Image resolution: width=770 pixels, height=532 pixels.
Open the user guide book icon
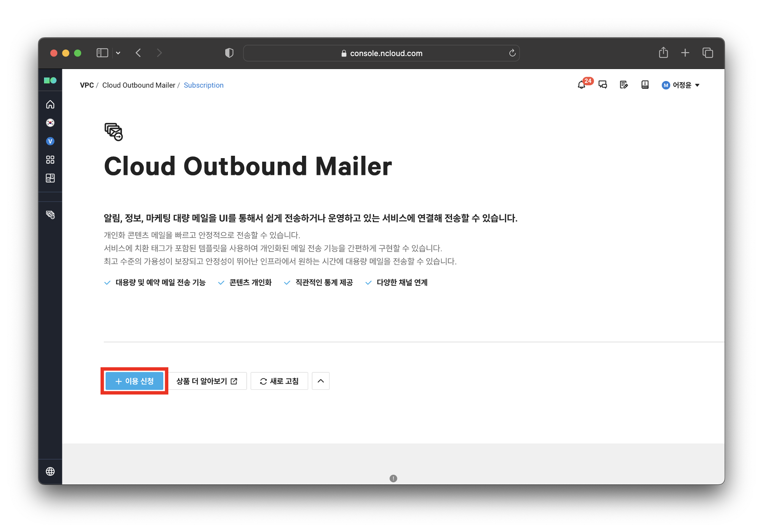tap(645, 85)
